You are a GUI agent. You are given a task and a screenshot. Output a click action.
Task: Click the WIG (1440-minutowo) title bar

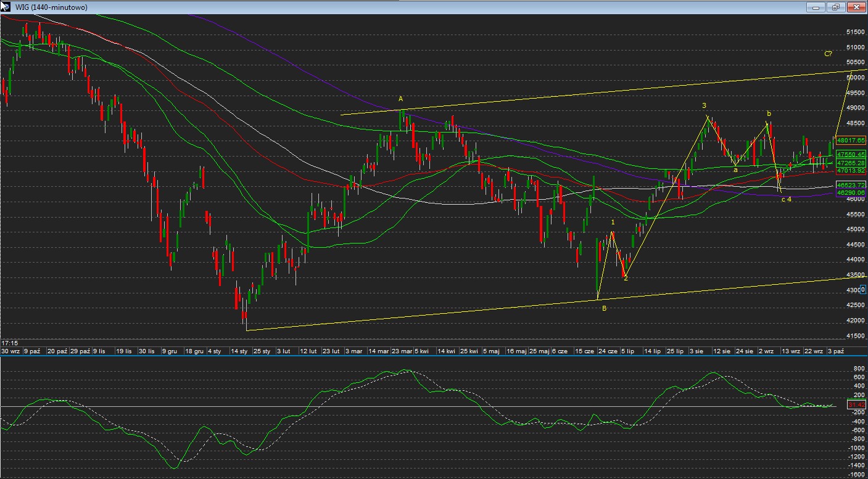[x=370, y=7]
